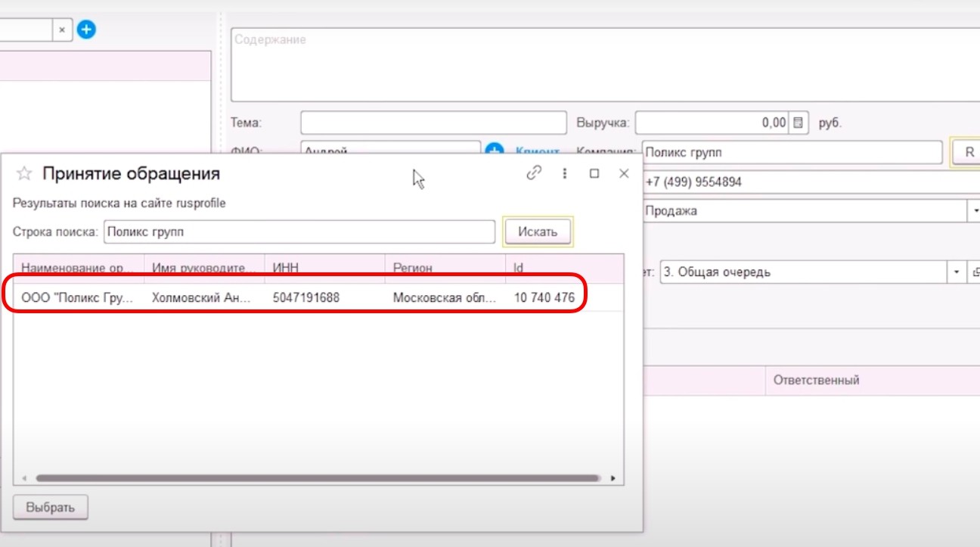Click the phone field +7 (499) 9554894

811,182
